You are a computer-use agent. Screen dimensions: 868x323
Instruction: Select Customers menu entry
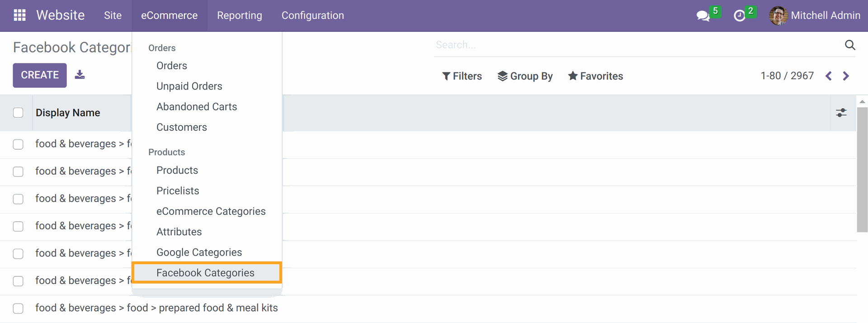coord(182,127)
